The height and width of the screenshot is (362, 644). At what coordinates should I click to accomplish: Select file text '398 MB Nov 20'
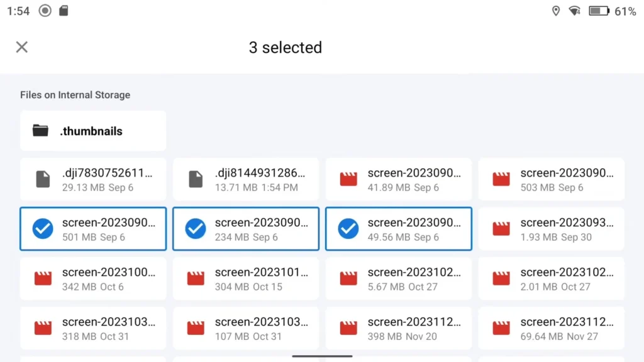point(402,337)
